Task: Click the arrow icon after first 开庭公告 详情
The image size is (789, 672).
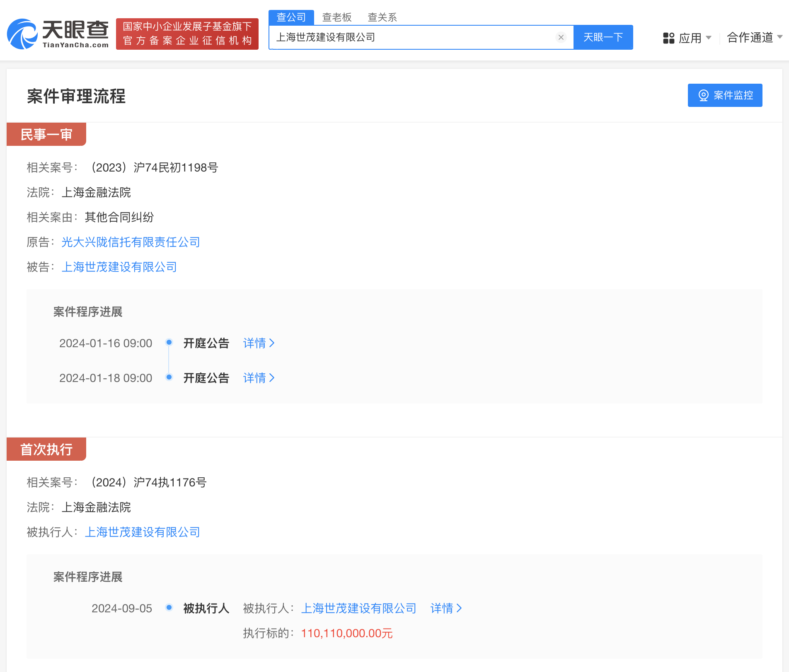Action: click(272, 343)
